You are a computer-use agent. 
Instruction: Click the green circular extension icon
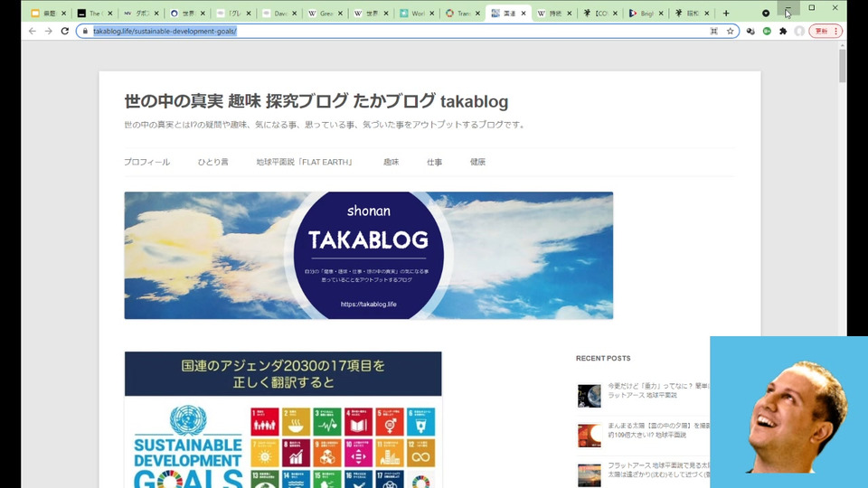pyautogui.click(x=767, y=31)
